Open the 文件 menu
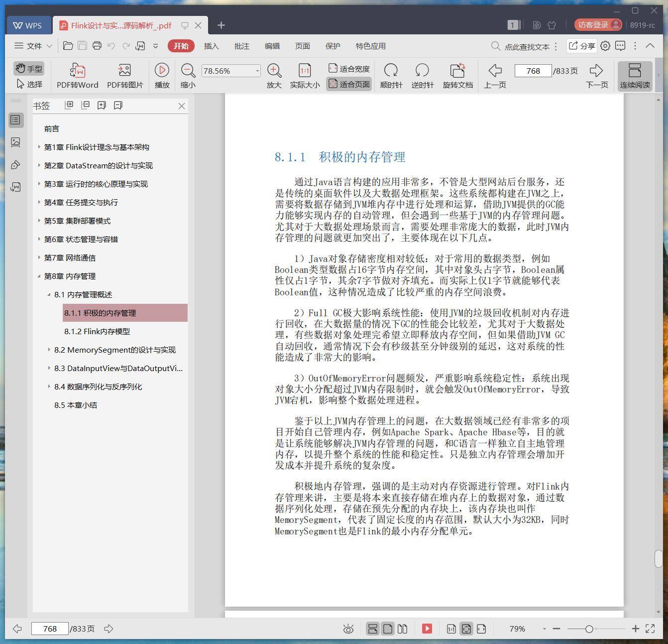Viewport: 668px width, 644px height. (x=33, y=46)
